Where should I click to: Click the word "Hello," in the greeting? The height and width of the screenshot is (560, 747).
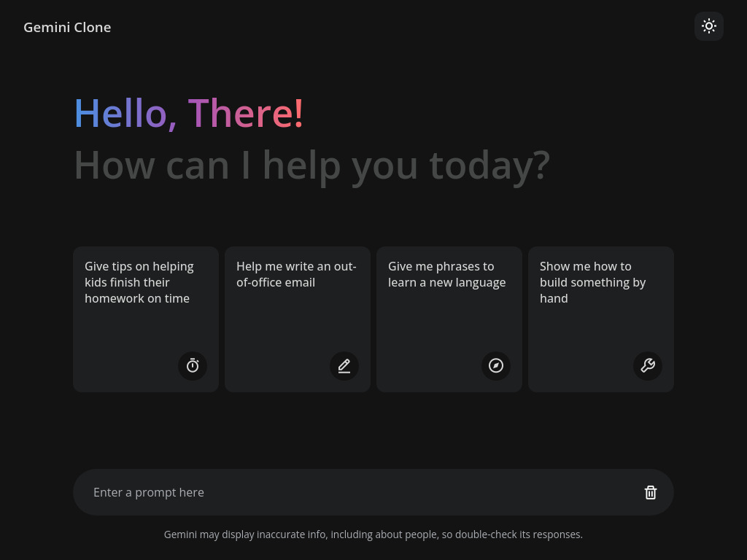coord(125,114)
